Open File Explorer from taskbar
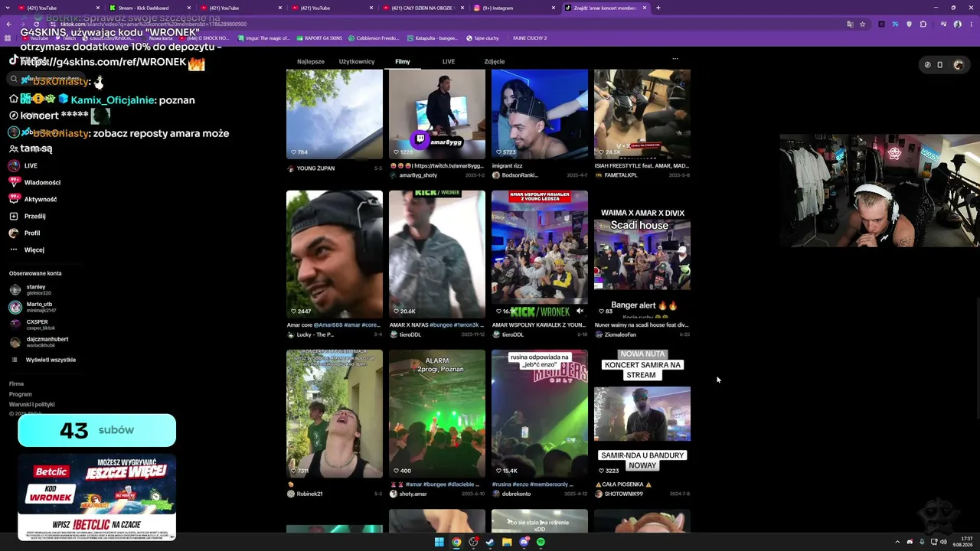The image size is (980, 551). click(x=507, y=542)
